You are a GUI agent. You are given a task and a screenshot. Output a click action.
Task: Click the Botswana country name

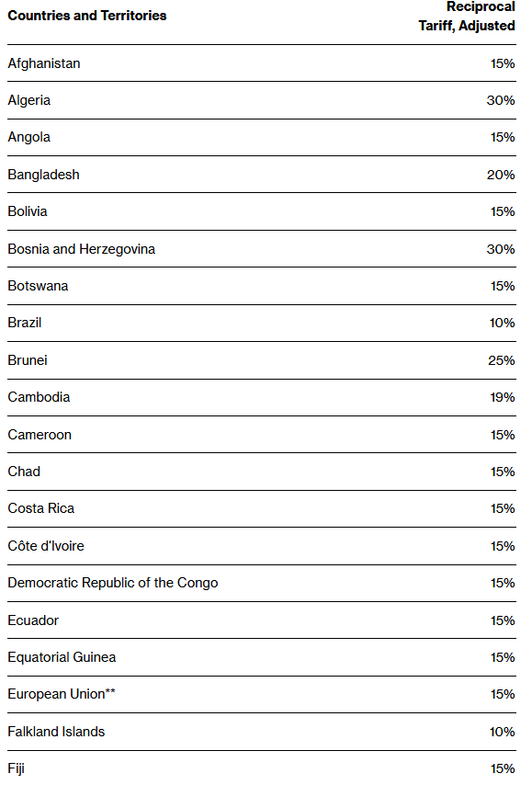(38, 286)
